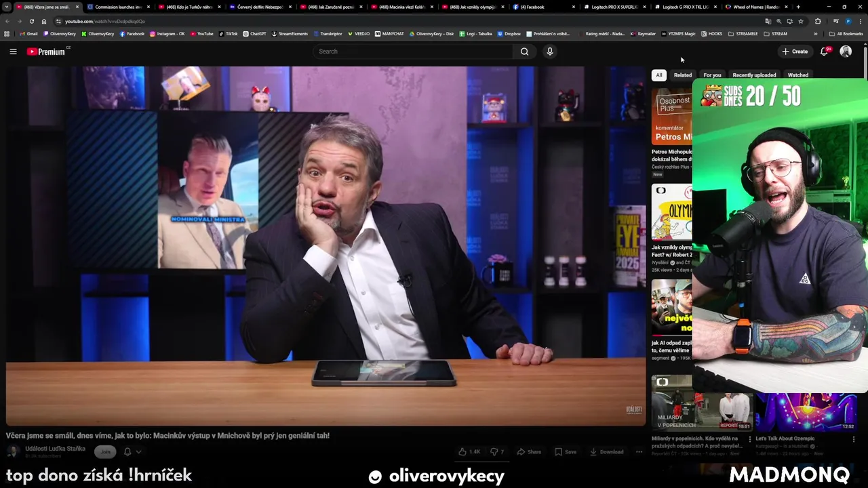This screenshot has height=488, width=868.
Task: Dislike the video with thumbs down
Action: tap(497, 452)
